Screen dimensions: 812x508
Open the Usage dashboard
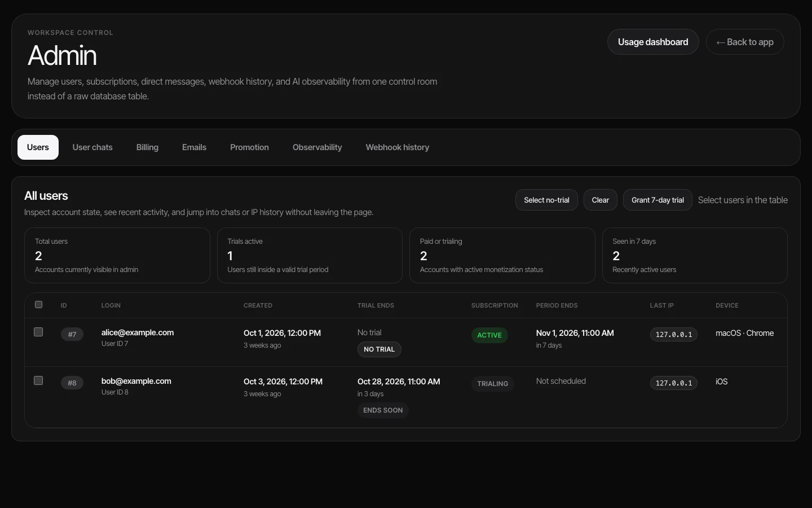click(x=653, y=42)
